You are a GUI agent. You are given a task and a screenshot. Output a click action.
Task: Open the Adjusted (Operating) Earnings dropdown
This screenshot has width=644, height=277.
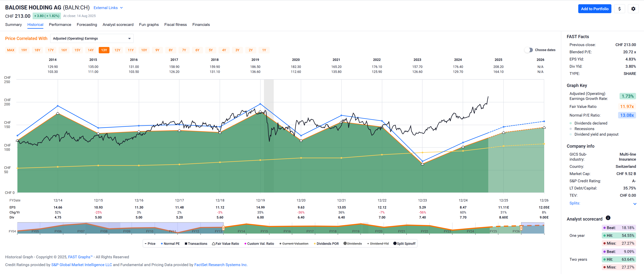click(x=91, y=38)
